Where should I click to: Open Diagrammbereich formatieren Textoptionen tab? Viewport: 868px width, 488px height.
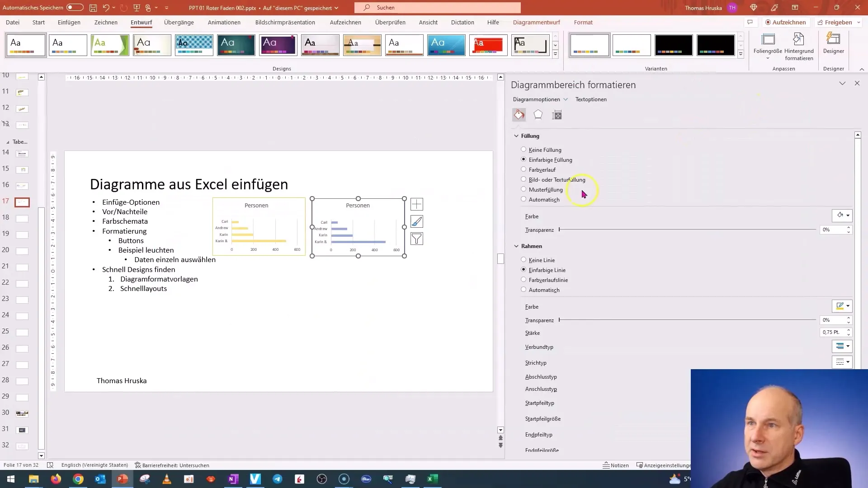click(591, 99)
